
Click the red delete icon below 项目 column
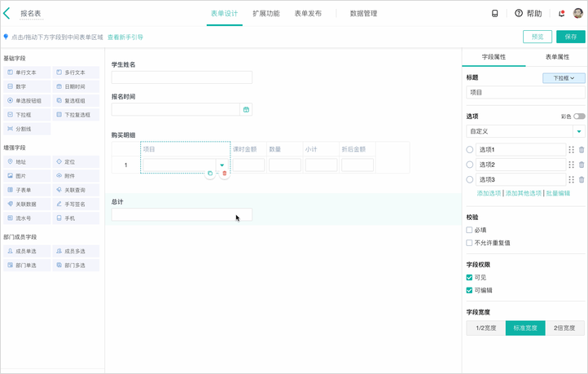point(225,174)
